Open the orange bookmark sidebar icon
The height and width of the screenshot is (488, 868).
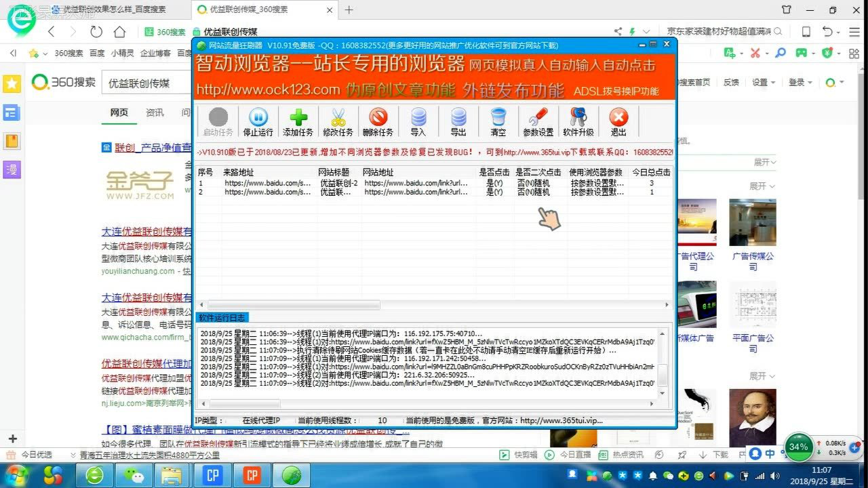(x=12, y=141)
